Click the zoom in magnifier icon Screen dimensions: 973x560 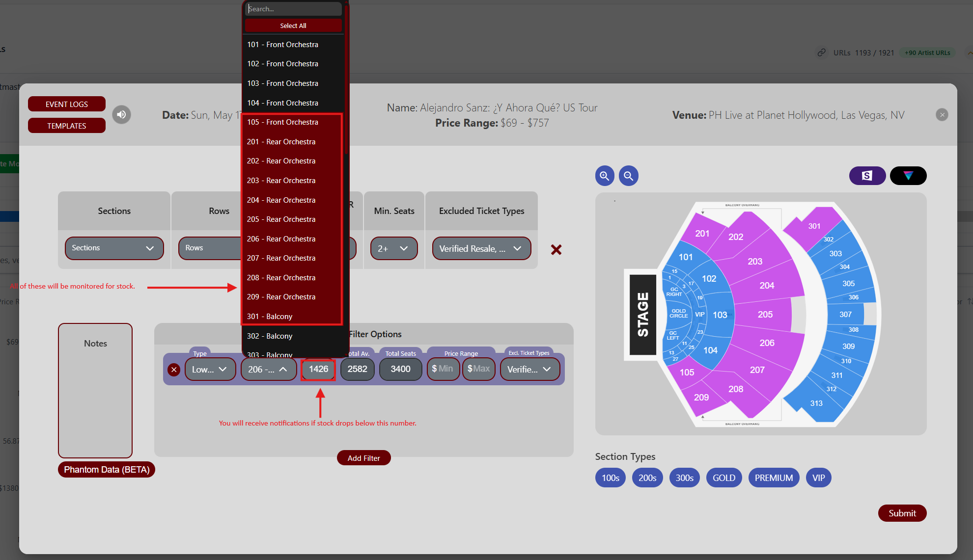coord(605,176)
